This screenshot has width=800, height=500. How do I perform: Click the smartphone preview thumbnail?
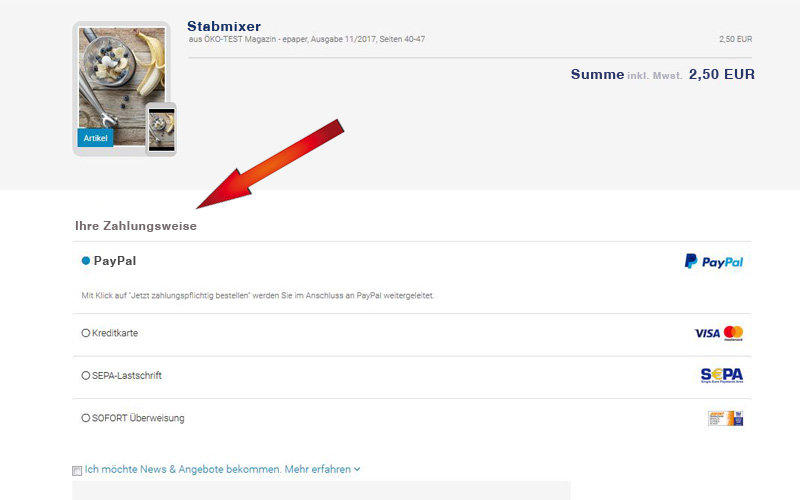(161, 129)
